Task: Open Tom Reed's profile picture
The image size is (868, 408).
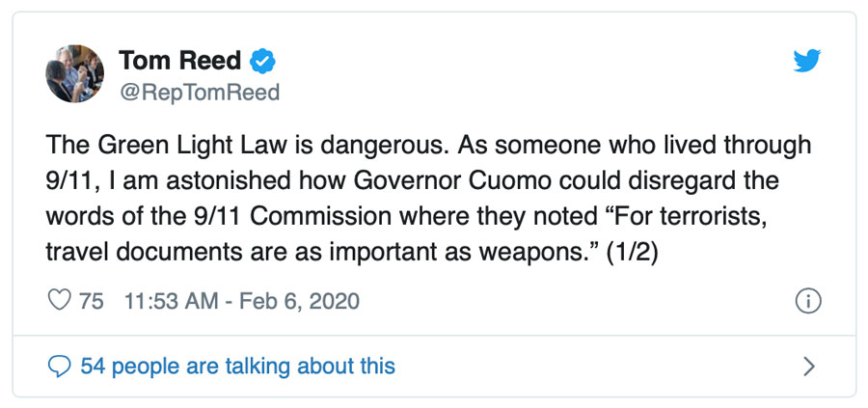Action: [x=74, y=73]
